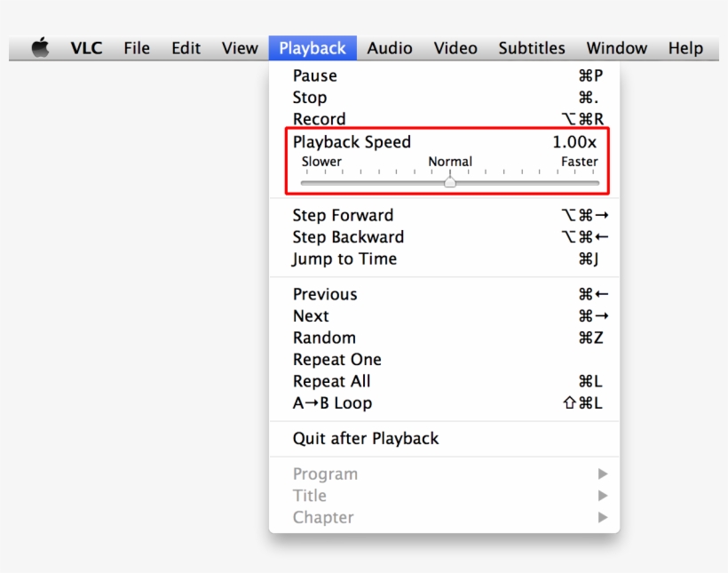
Task: Open the Audio menu
Action: click(x=390, y=48)
